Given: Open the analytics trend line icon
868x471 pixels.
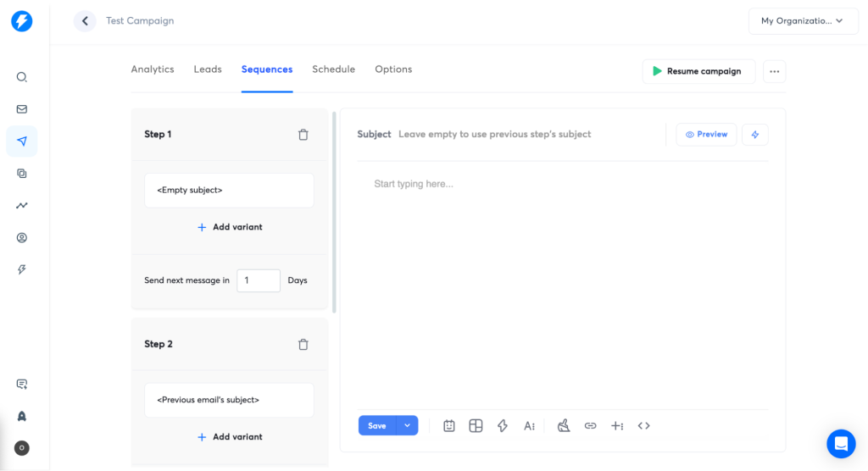Looking at the screenshot, I should point(21,205).
